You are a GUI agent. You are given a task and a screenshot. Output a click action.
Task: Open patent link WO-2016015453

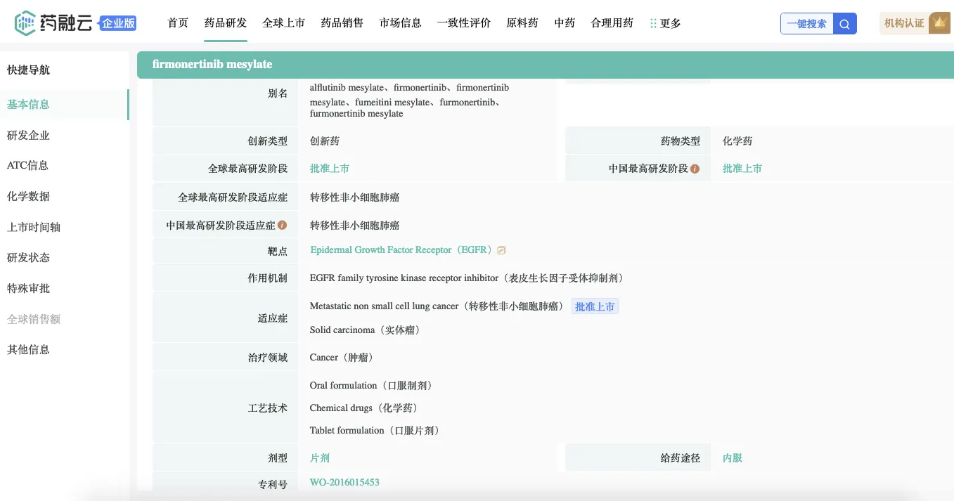point(344,483)
